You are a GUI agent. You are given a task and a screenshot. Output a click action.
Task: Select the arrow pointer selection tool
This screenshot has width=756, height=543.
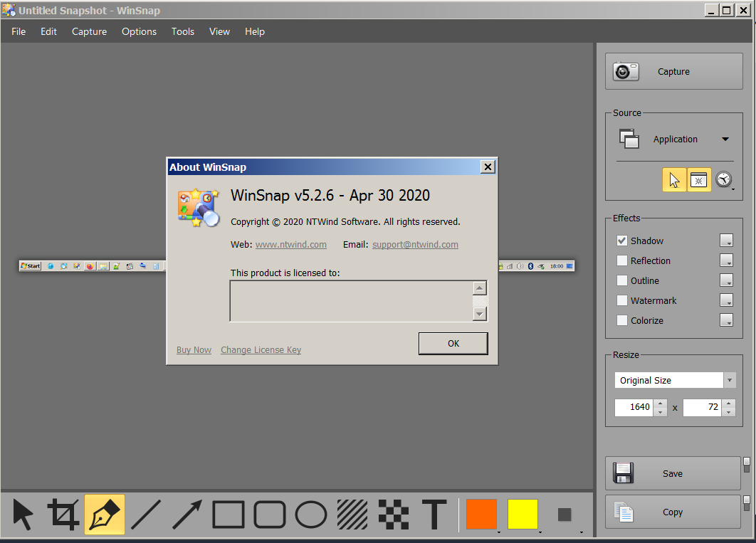click(x=23, y=515)
